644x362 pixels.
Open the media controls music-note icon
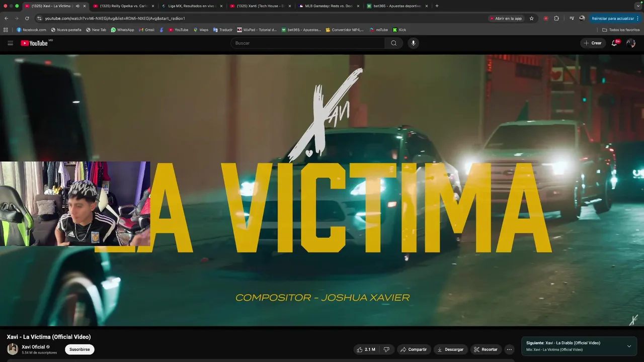[x=572, y=19]
